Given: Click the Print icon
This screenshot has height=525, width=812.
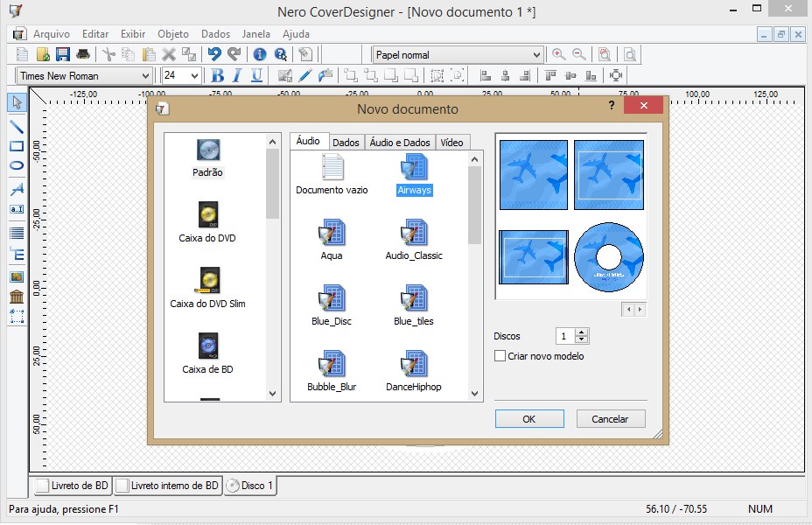Looking at the screenshot, I should pos(83,54).
